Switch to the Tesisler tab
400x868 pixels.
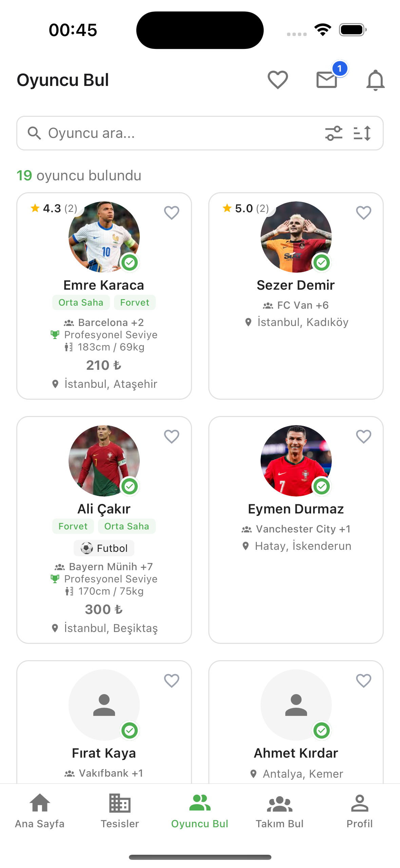120,810
